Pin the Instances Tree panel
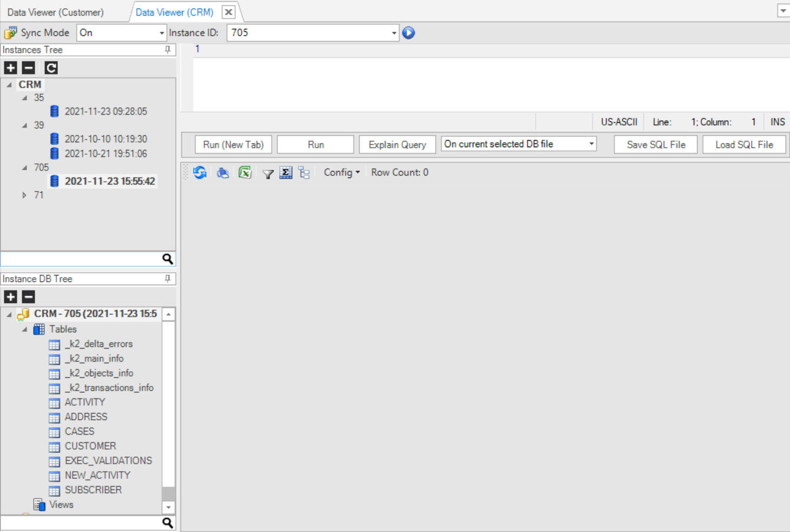The image size is (790, 532). point(168,50)
